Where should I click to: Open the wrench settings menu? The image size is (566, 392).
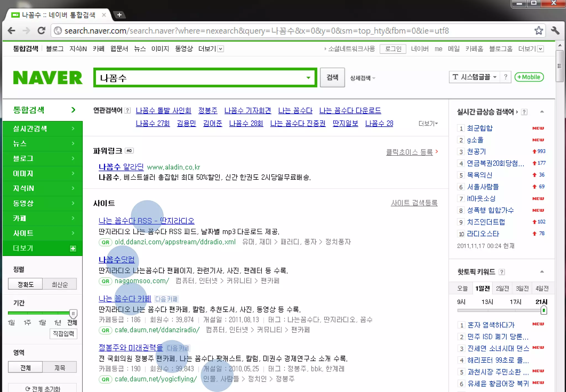tap(555, 30)
